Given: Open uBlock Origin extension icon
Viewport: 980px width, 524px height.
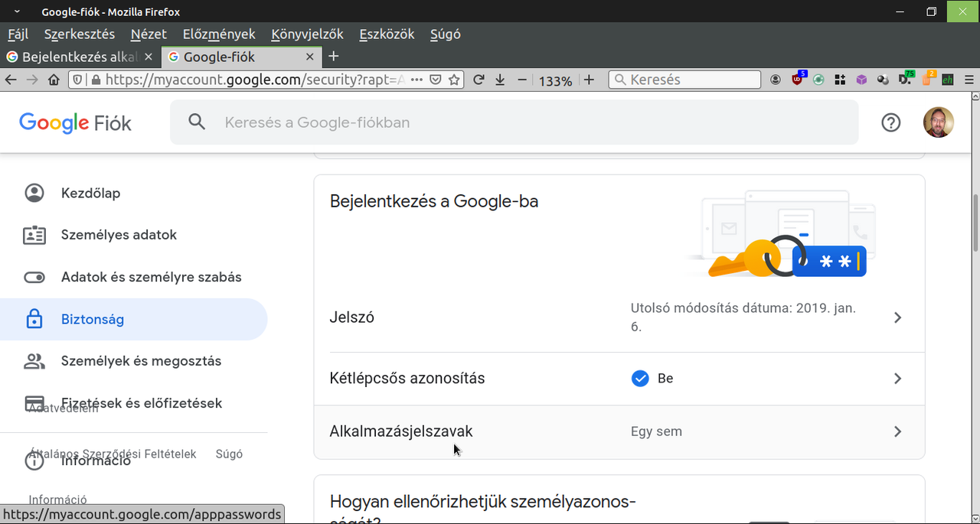Looking at the screenshot, I should (x=798, y=79).
